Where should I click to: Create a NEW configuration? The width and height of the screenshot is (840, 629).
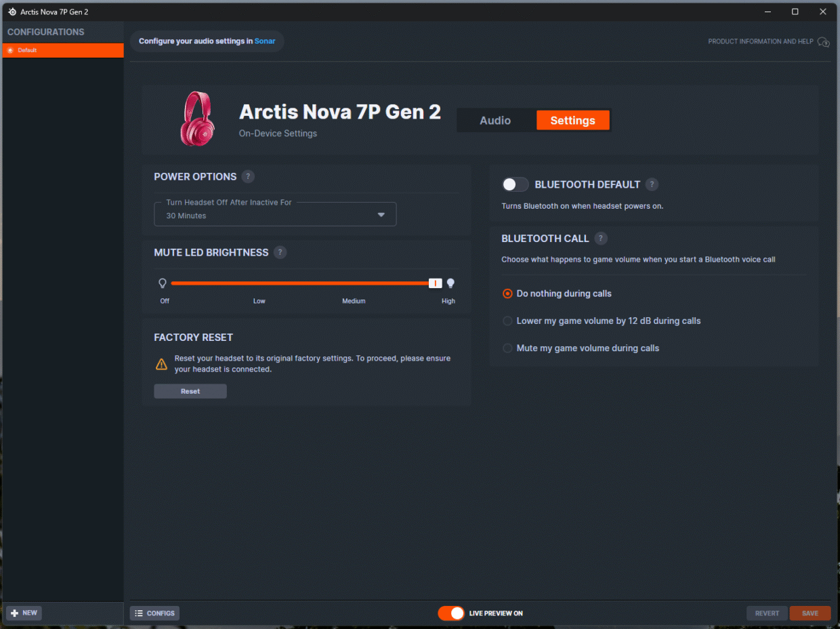coord(24,613)
